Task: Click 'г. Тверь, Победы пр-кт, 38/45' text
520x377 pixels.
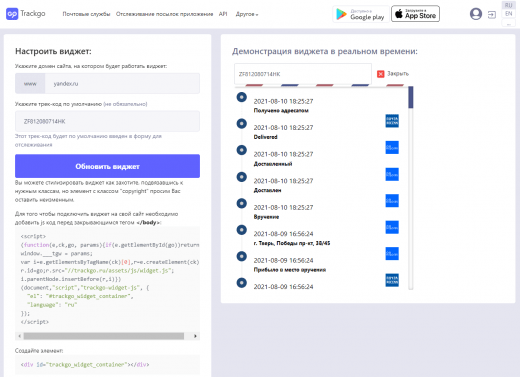Action: click(x=292, y=243)
